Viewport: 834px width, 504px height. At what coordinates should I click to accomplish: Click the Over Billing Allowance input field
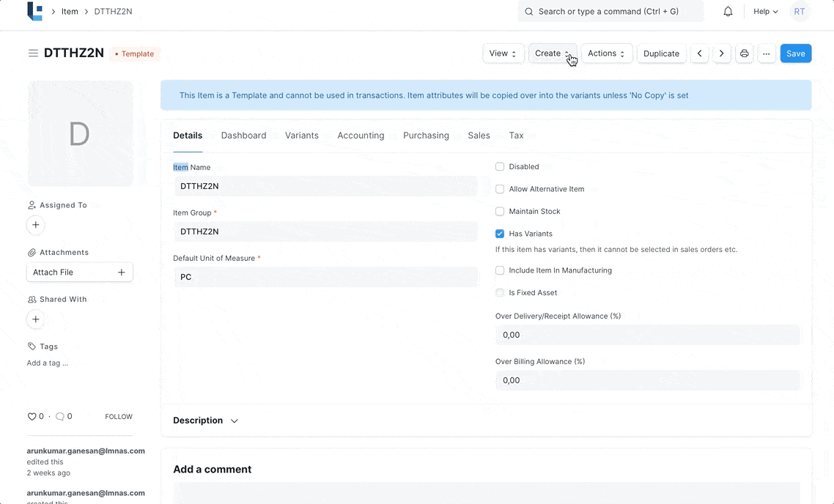[647, 380]
